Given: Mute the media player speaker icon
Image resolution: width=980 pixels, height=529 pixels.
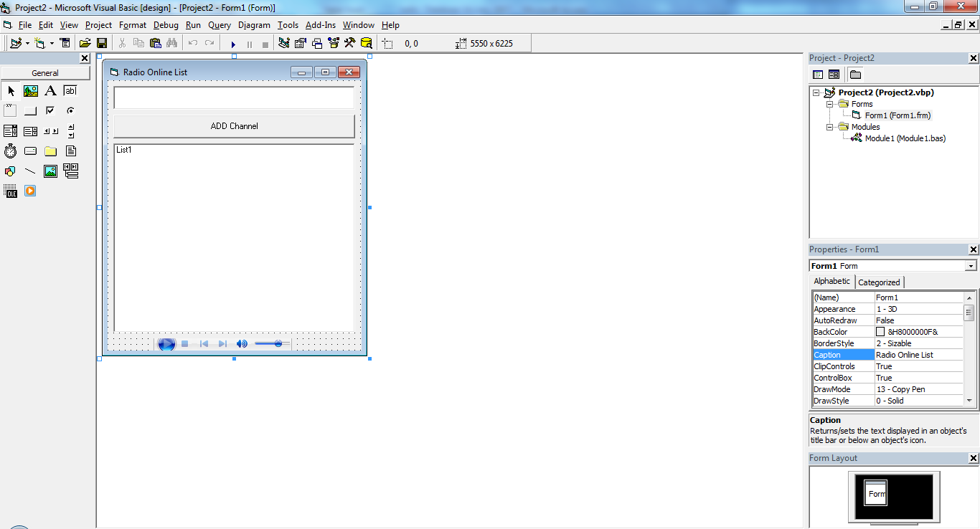Looking at the screenshot, I should click(x=242, y=344).
